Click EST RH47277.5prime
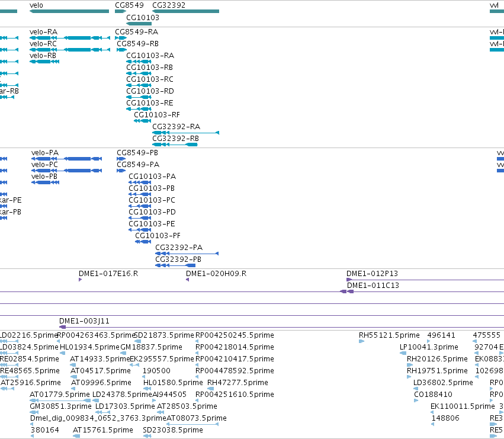This screenshot has height=439, width=504. tap(210, 389)
